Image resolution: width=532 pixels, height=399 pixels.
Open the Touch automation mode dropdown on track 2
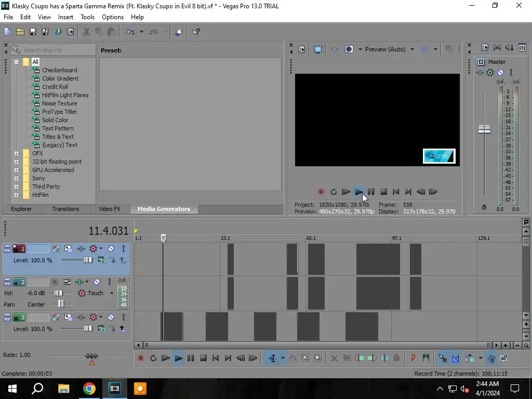(112, 293)
